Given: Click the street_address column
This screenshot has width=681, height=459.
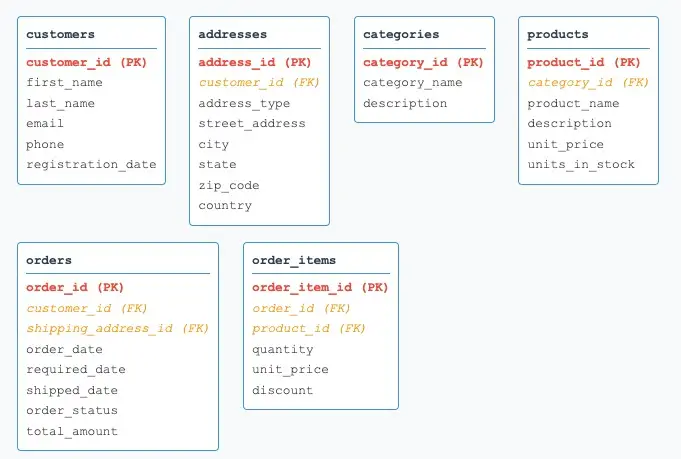Looking at the screenshot, I should click(x=252, y=123).
